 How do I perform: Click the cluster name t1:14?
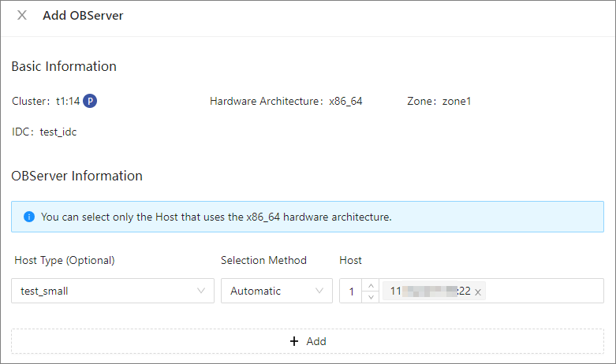point(68,101)
